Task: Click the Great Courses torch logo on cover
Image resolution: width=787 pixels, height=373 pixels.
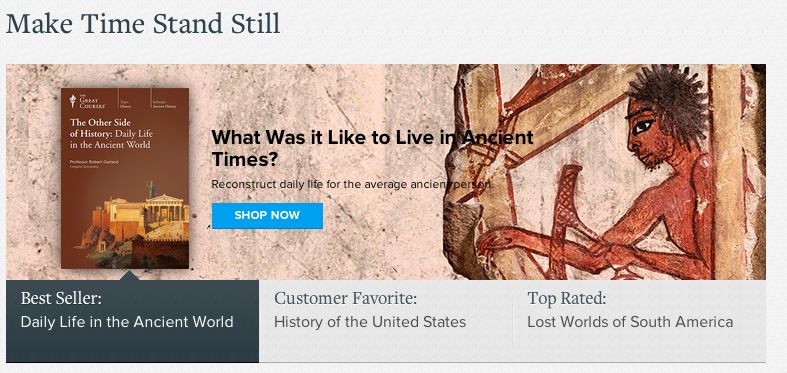Action: coord(73,101)
